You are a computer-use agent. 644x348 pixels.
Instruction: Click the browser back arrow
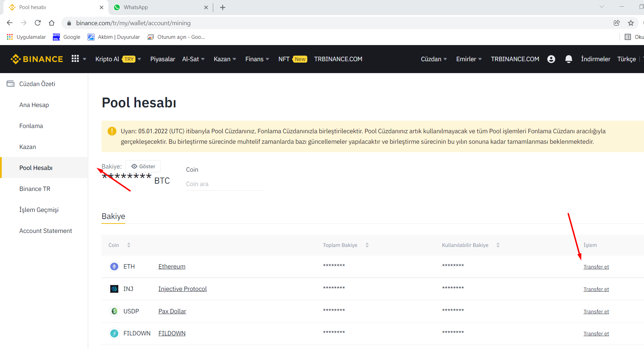pyautogui.click(x=10, y=23)
